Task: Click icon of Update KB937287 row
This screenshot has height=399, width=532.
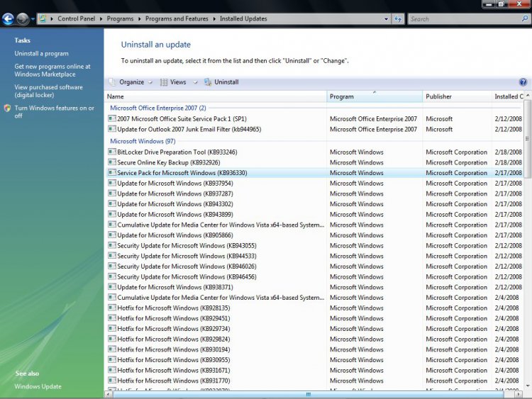Action: coord(112,193)
